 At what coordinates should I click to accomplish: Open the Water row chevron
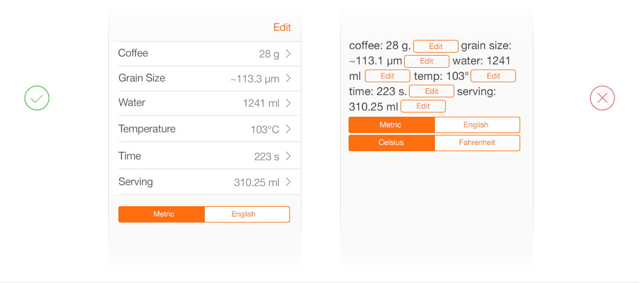pos(288,103)
